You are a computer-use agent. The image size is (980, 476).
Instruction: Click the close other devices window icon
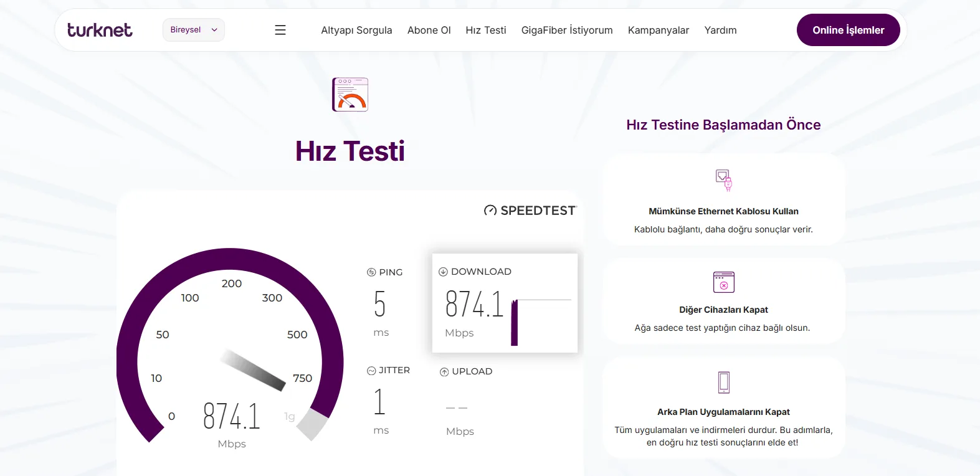click(x=723, y=282)
